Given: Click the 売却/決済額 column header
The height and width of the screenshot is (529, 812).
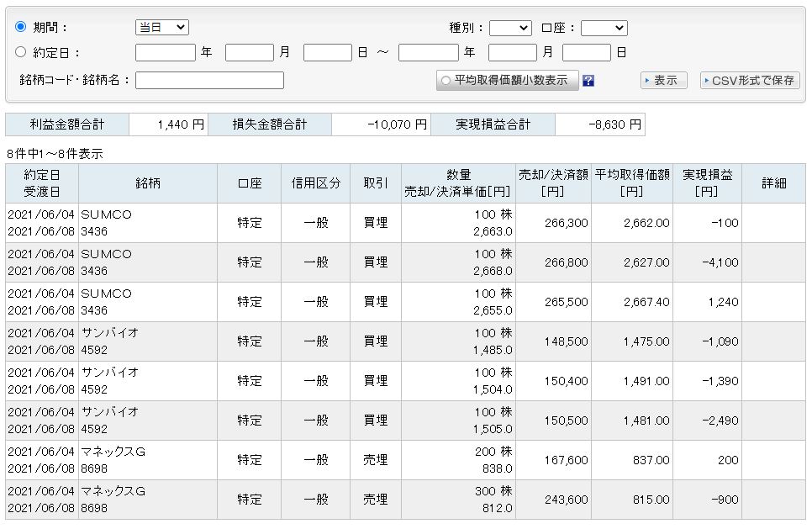Looking at the screenshot, I should (553, 183).
